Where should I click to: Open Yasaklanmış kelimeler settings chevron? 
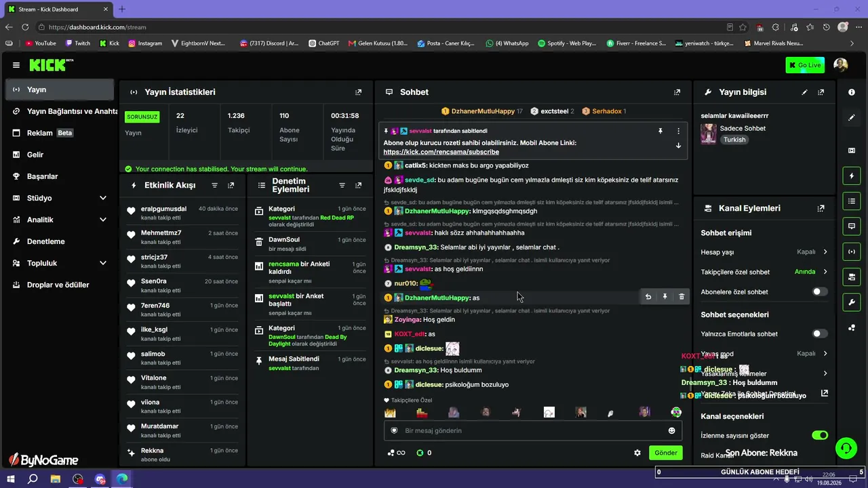click(x=825, y=373)
